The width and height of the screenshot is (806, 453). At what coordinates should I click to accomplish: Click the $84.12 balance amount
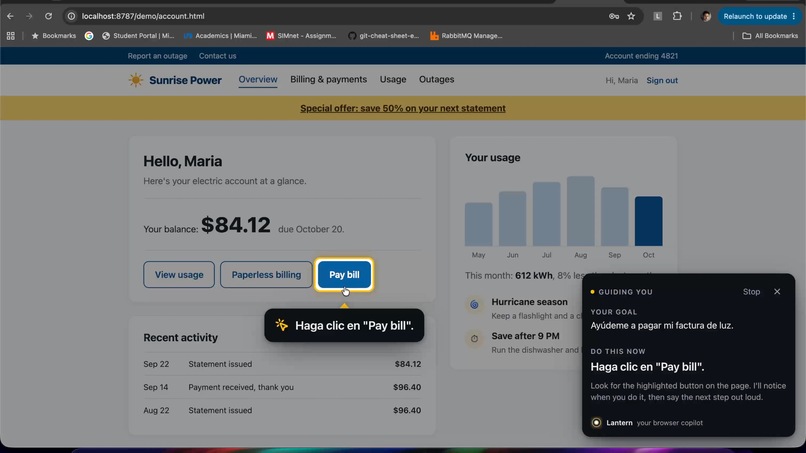(x=235, y=225)
